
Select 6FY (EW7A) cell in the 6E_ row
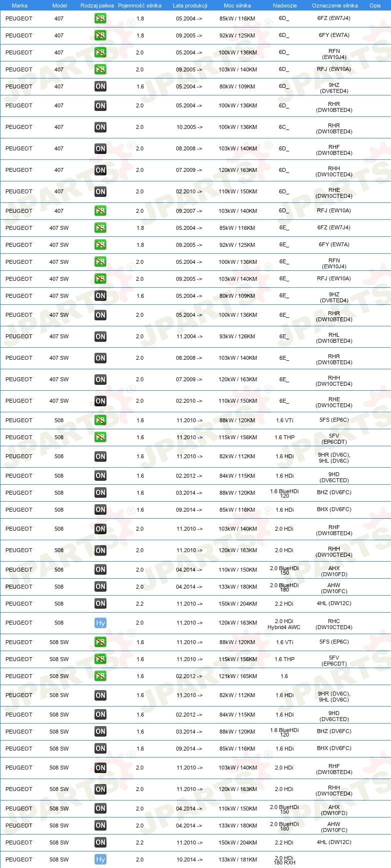pyautogui.click(x=334, y=245)
